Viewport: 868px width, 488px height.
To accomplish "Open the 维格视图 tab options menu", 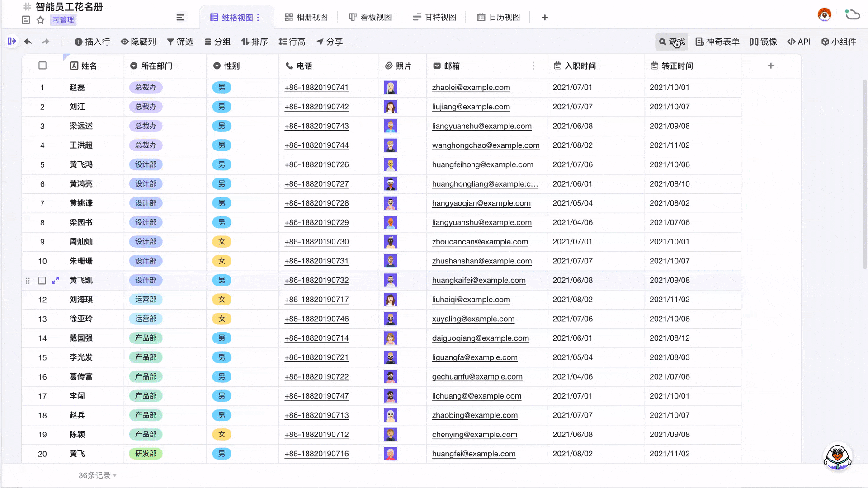I will click(x=259, y=17).
